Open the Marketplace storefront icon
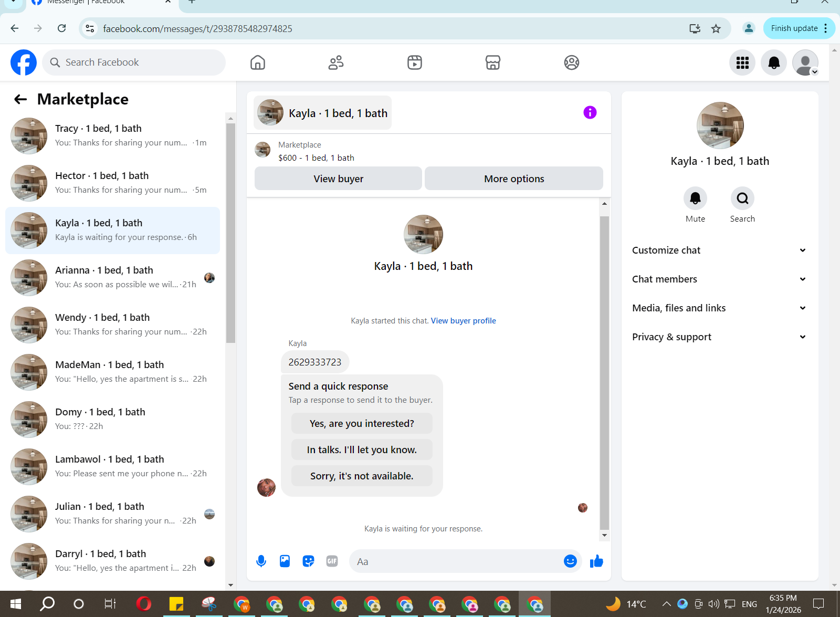The image size is (840, 617). point(493,62)
